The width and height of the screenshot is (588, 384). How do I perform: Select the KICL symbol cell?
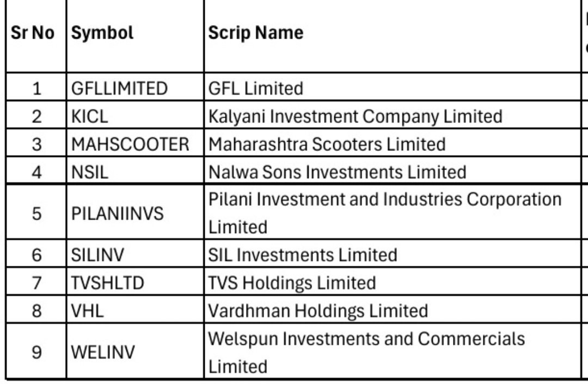135,115
